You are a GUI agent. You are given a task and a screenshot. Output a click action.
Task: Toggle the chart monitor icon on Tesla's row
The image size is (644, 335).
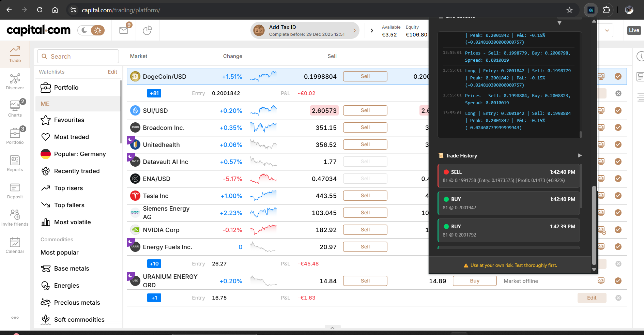click(601, 196)
